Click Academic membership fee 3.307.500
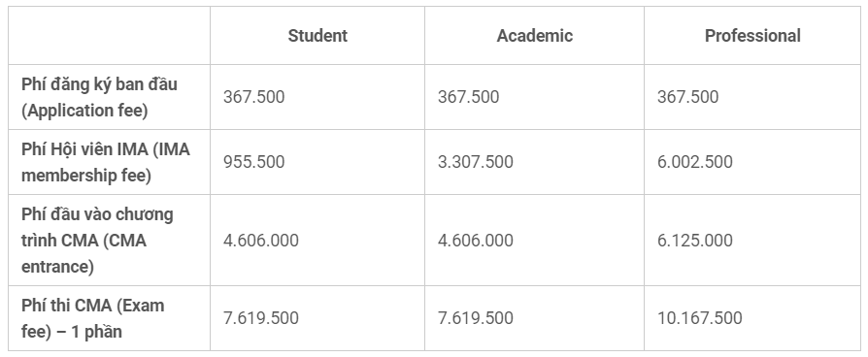Image resolution: width=868 pixels, height=357 pixels. point(476,162)
